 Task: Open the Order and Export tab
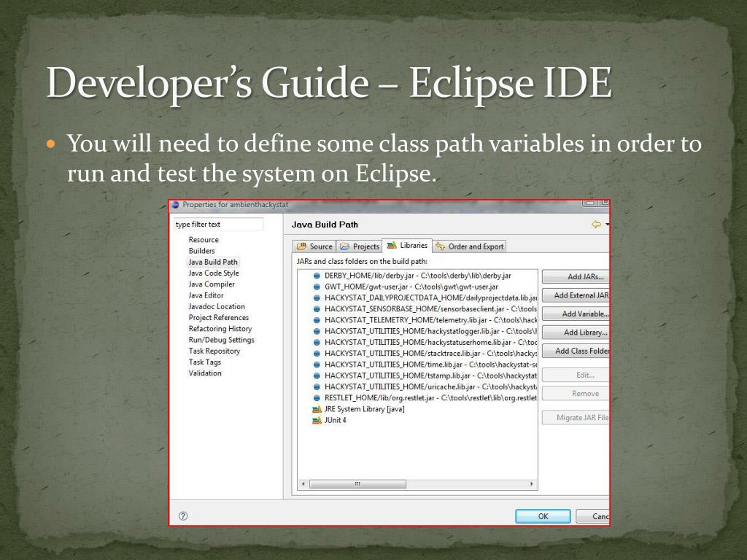click(x=470, y=246)
